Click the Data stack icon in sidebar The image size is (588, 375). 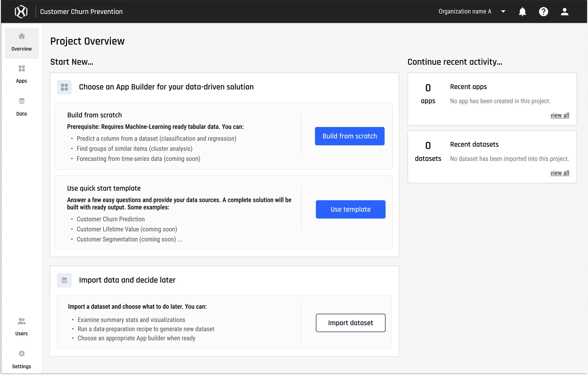click(21, 101)
